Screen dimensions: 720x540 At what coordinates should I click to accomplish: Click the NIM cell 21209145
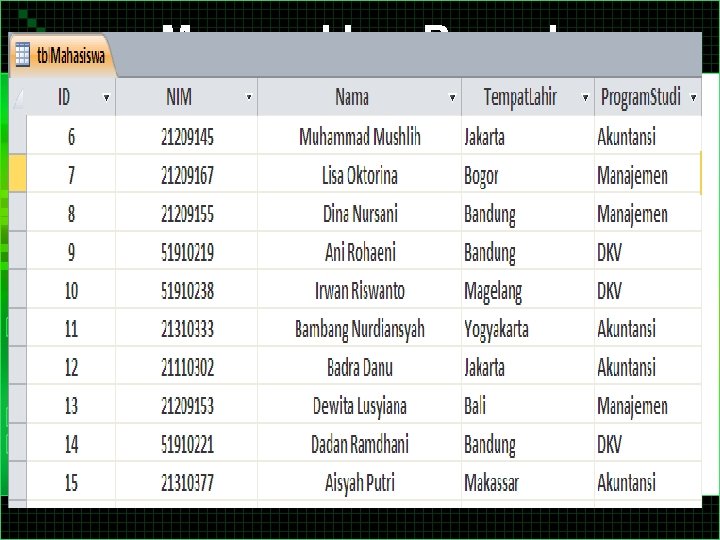[187, 136]
